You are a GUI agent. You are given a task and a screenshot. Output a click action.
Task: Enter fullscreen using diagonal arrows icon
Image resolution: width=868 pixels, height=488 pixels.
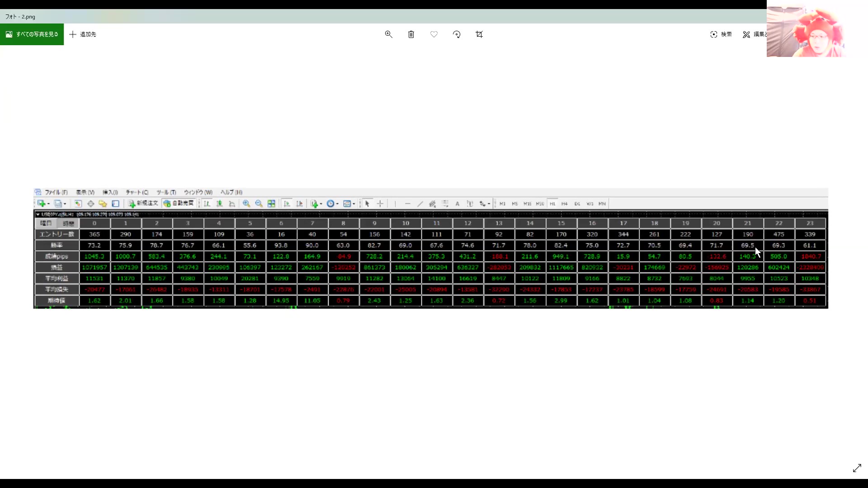coord(857,468)
